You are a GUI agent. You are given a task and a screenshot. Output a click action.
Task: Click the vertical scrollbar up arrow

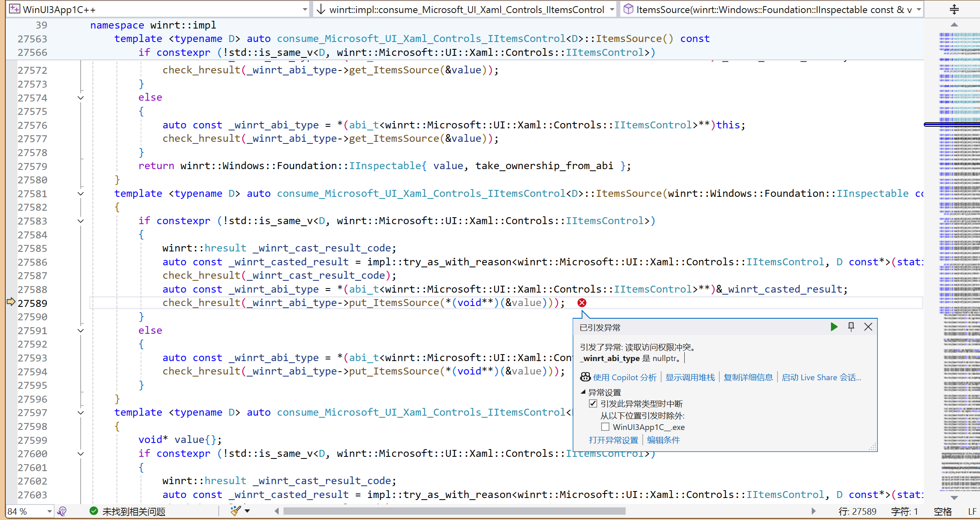[954, 25]
